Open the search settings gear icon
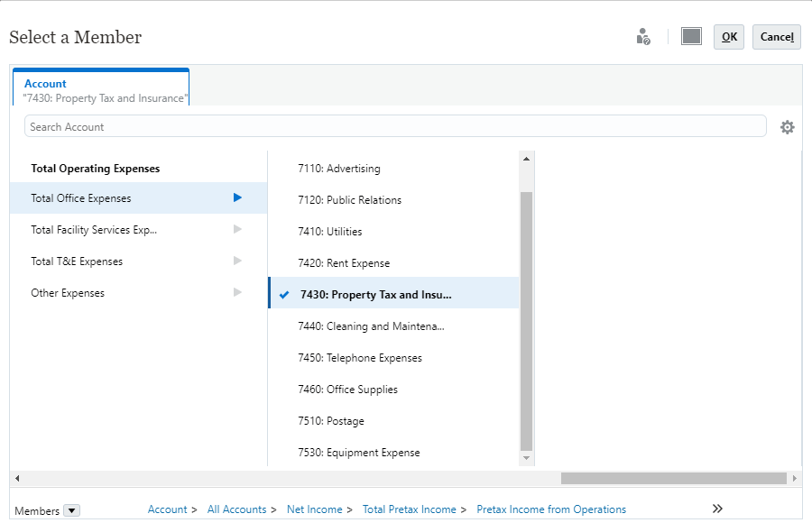The height and width of the screenshot is (532, 812). [787, 127]
